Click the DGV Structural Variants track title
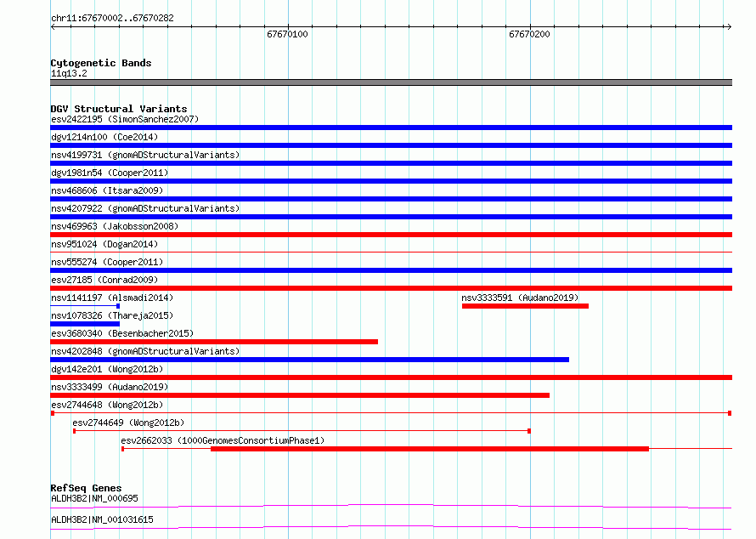 119,109
